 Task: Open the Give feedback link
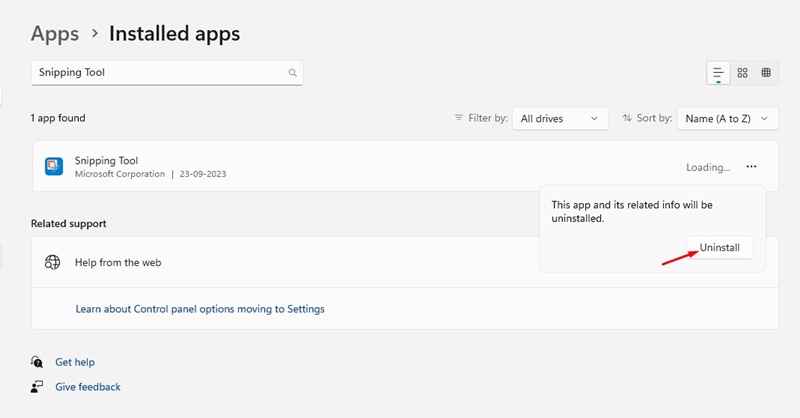pos(88,387)
